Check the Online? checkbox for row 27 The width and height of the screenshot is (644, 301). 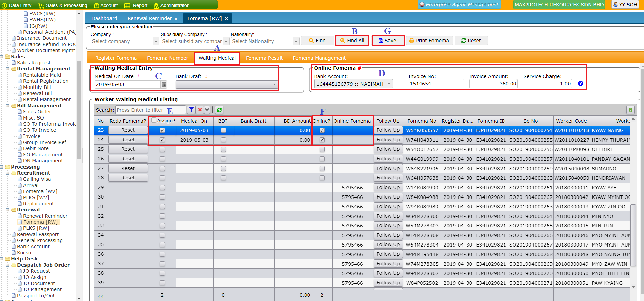[322, 168]
